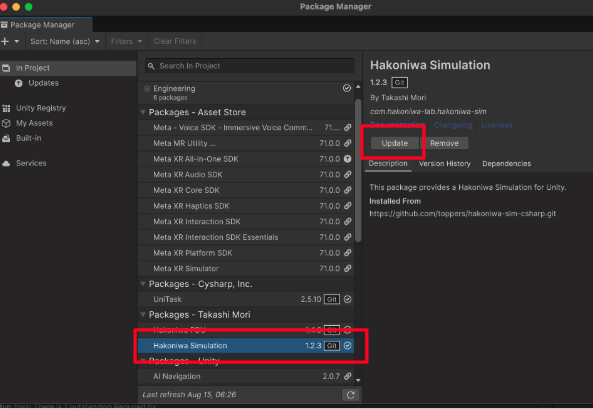Click the scroll down arrow of package list
Screen dimensions: 593x409
(x=358, y=380)
